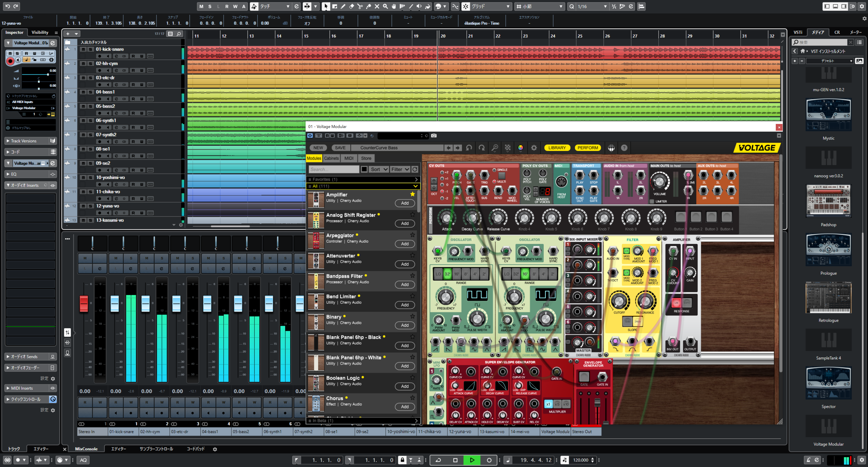The width and height of the screenshot is (868, 467).
Task: Select the Object Selection arrow tool
Action: [x=326, y=6]
